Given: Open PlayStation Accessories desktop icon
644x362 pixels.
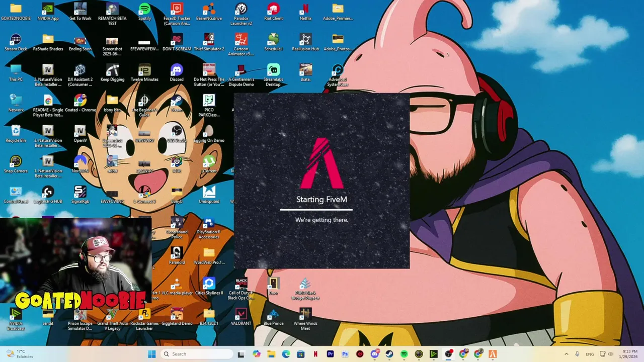Looking at the screenshot, I should click(x=209, y=228).
